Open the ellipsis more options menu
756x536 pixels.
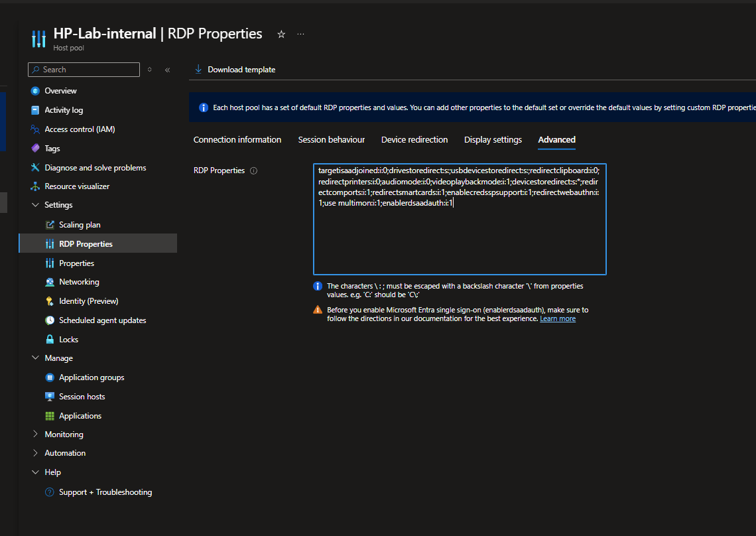301,34
